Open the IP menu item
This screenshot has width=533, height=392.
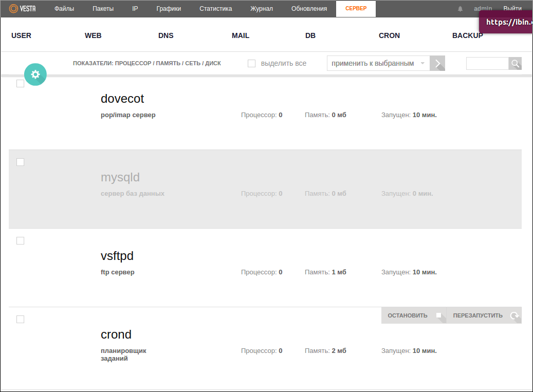point(135,9)
